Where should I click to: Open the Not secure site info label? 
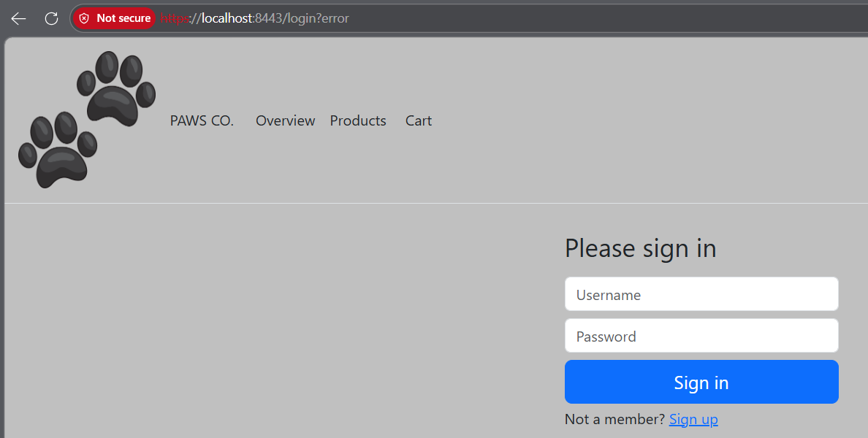coord(114,18)
